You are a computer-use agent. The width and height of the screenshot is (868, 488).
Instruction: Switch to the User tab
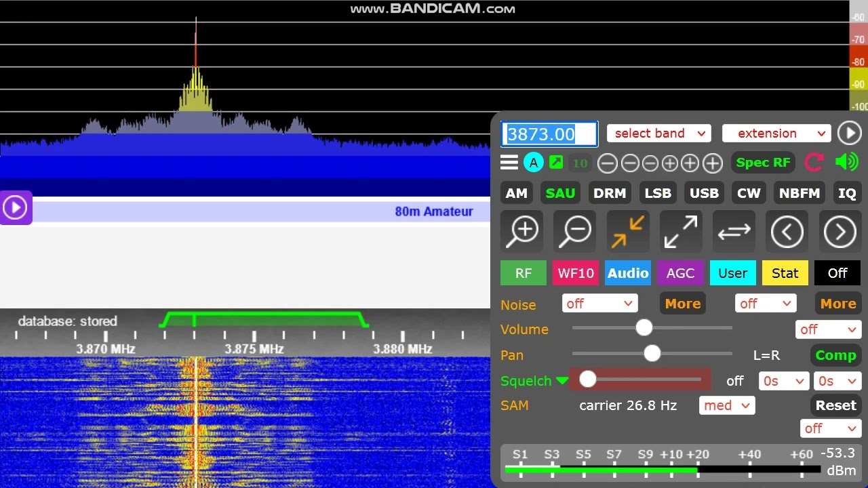(733, 273)
